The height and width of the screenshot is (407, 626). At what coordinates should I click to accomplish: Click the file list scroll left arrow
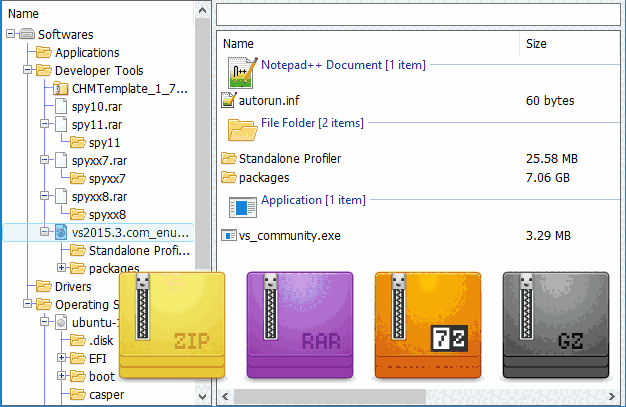click(225, 397)
